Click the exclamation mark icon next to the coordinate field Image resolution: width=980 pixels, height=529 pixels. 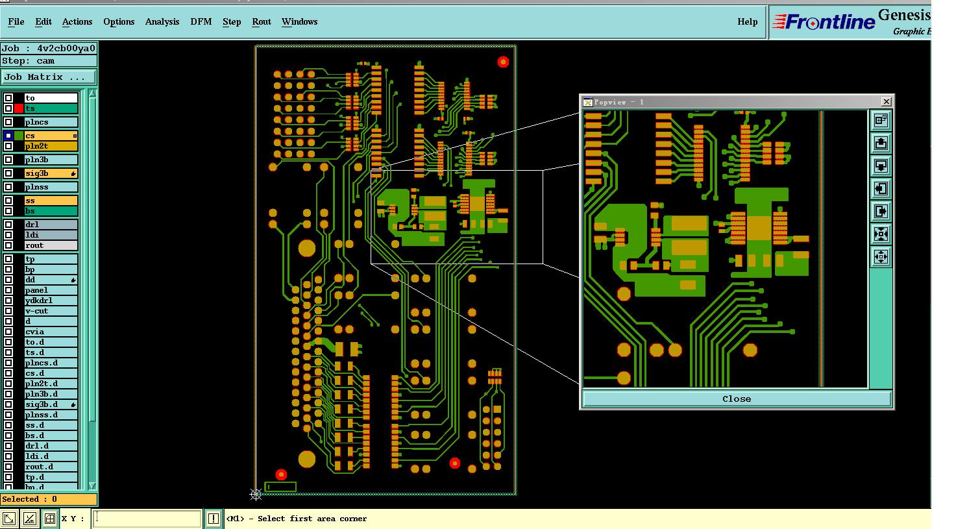213,518
